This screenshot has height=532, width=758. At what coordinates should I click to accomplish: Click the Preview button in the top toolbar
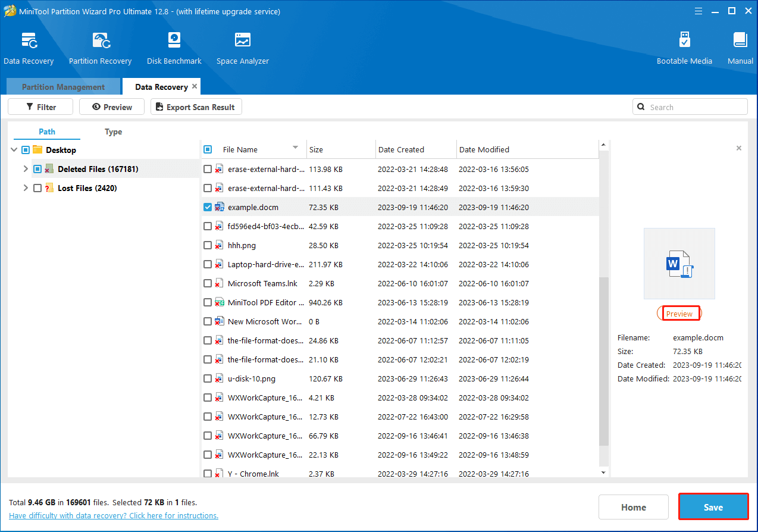112,107
